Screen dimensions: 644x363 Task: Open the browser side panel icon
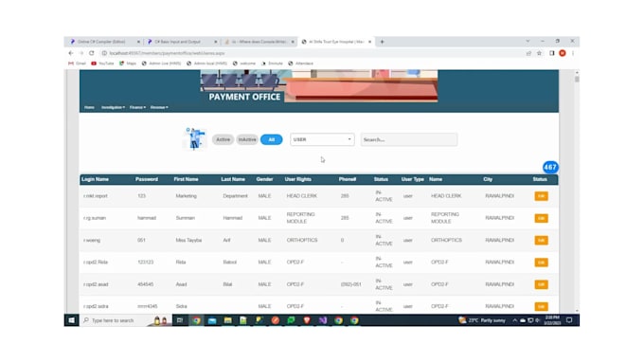click(x=551, y=53)
